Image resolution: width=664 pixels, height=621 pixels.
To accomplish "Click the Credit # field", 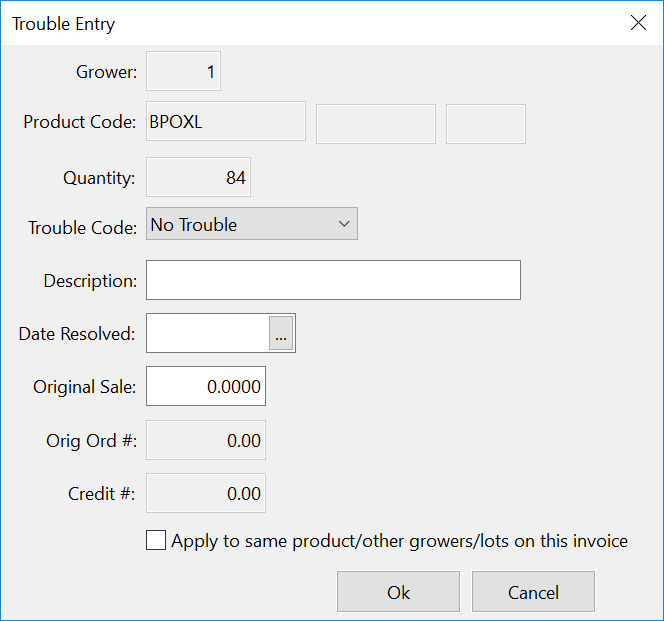I will tap(206, 493).
